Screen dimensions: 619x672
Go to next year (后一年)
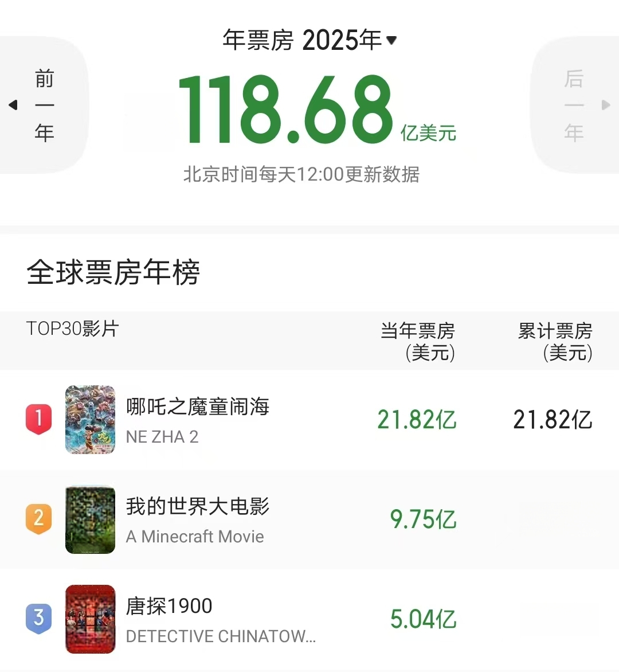click(574, 105)
